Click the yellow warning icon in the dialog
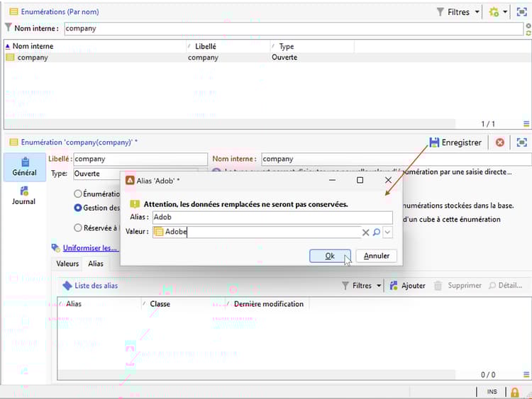 135,204
